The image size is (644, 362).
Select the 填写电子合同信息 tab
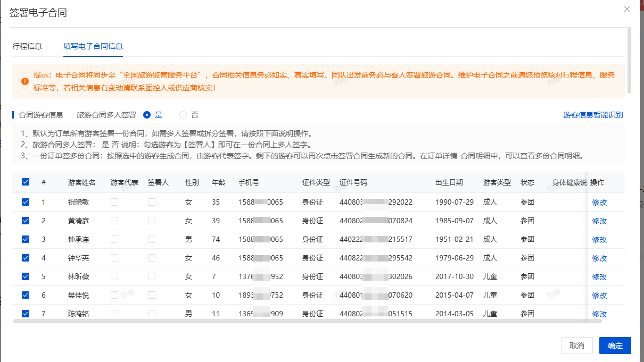pos(93,46)
